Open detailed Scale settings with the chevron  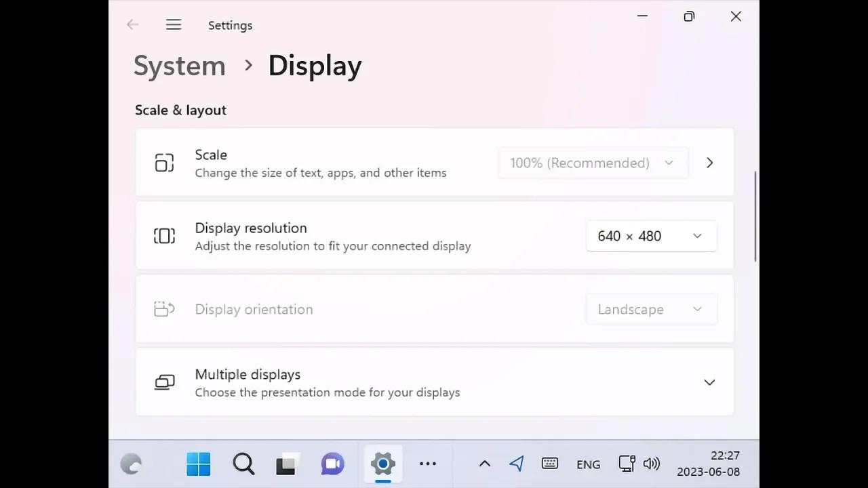pos(709,163)
